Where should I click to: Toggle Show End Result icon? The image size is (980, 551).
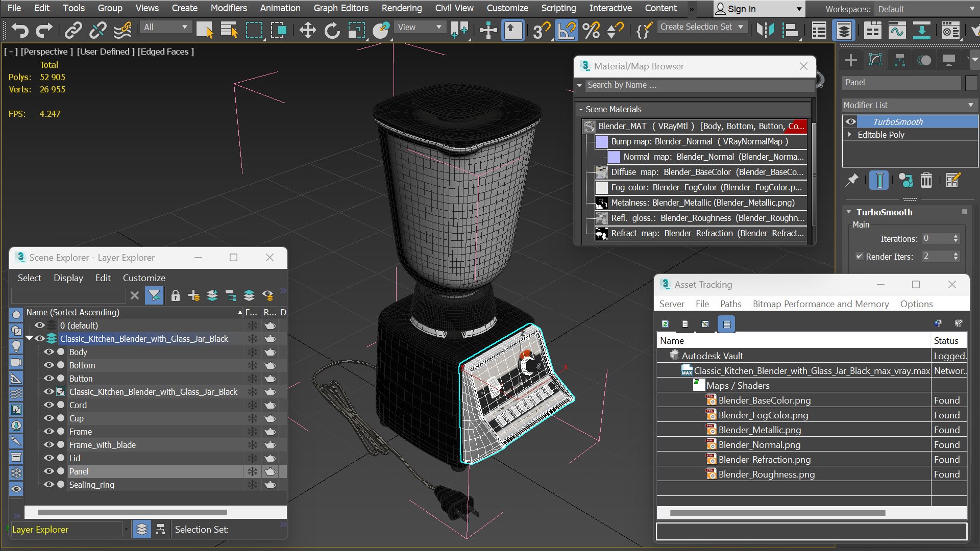(x=879, y=180)
